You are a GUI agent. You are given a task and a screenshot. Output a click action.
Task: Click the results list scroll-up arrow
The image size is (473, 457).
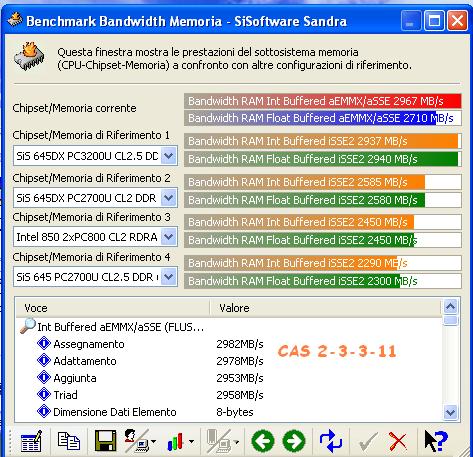click(x=451, y=306)
